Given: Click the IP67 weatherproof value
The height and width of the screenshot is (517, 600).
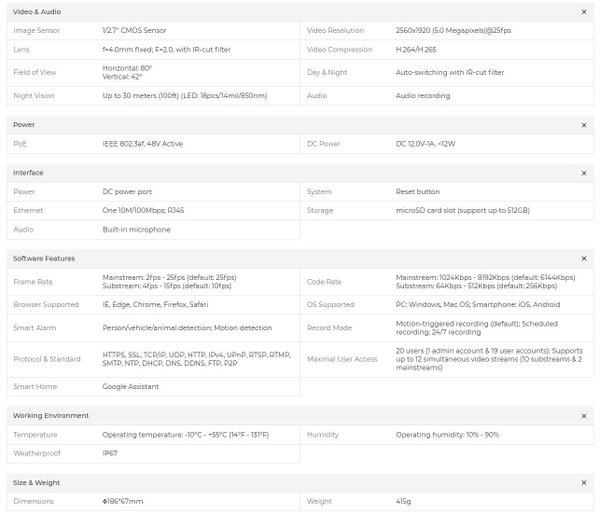Looking at the screenshot, I should coord(111,453).
